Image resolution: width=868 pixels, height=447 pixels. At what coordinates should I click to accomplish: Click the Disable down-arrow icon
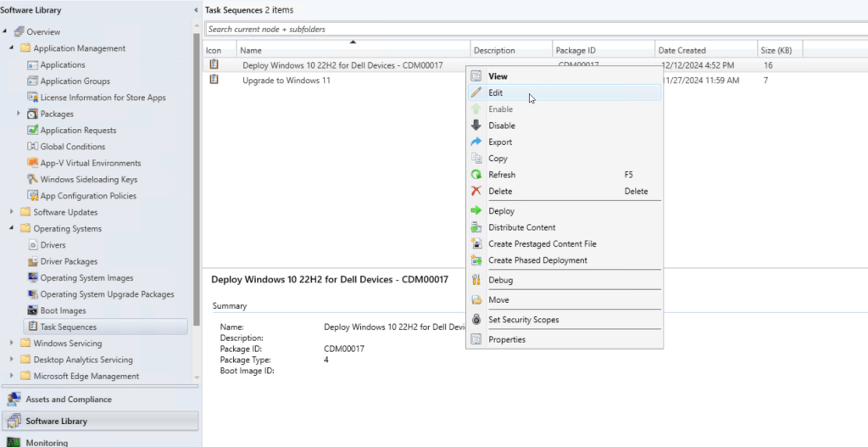(476, 126)
